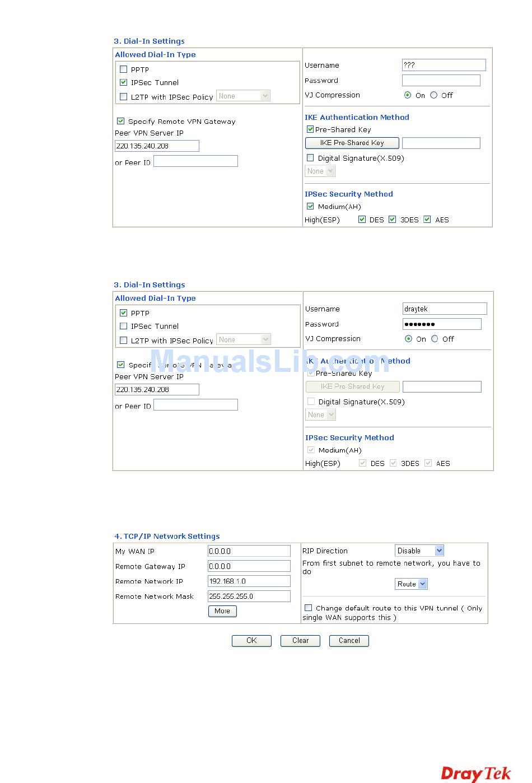Image resolution: width=532 pixels, height=783 pixels.
Task: Focus My WAN IP field
Action: [249, 551]
